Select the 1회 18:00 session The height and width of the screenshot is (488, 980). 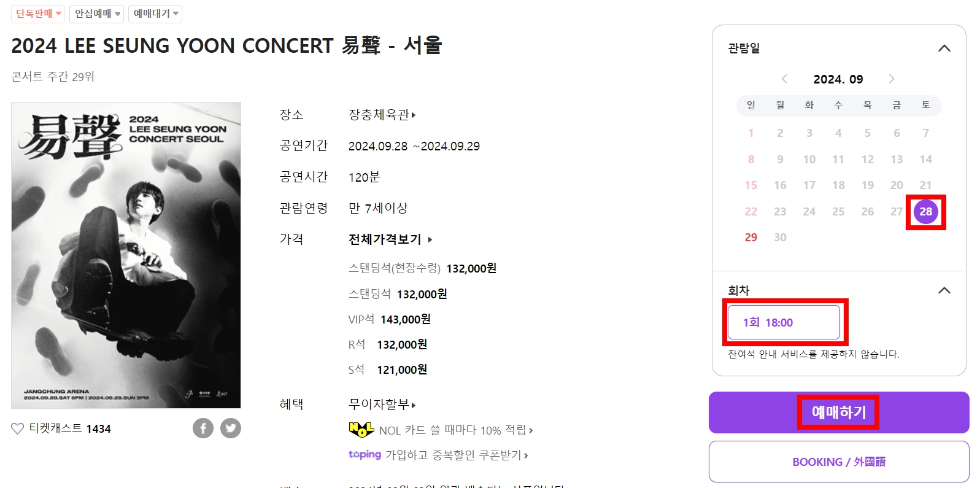click(x=784, y=322)
